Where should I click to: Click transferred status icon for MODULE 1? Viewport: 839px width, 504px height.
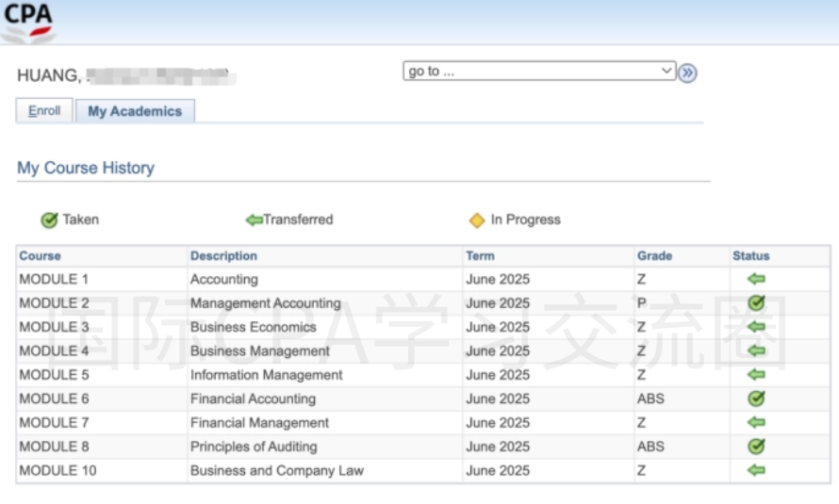tap(756, 279)
